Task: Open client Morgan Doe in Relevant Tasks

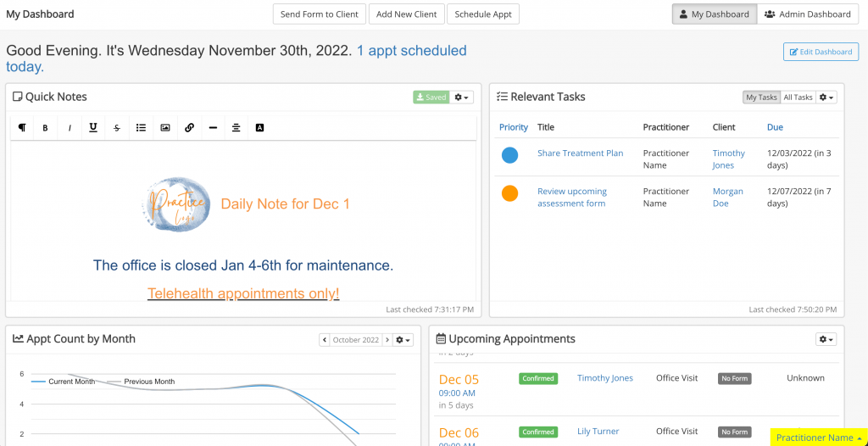Action: point(728,198)
